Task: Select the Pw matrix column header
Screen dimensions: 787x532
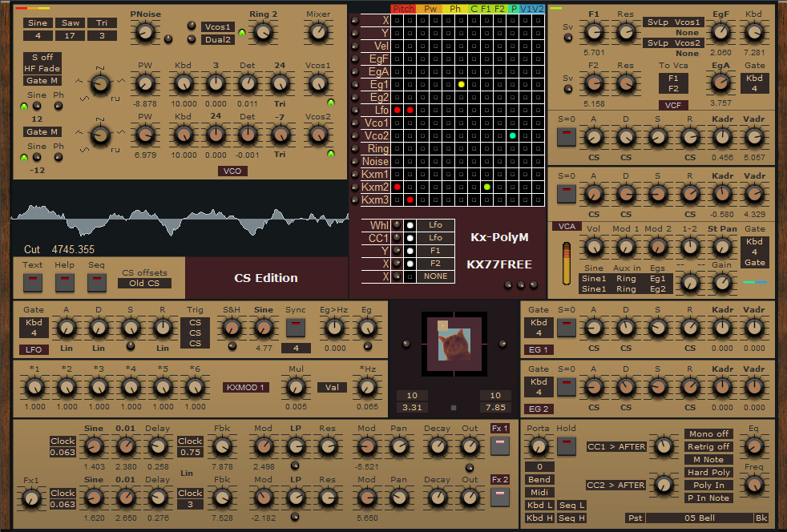Action: (x=430, y=9)
